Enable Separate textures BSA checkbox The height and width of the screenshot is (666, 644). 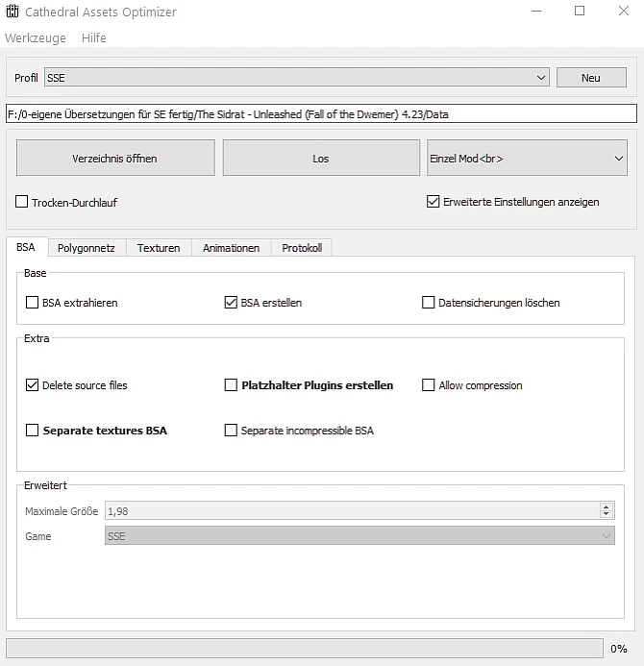click(x=33, y=431)
